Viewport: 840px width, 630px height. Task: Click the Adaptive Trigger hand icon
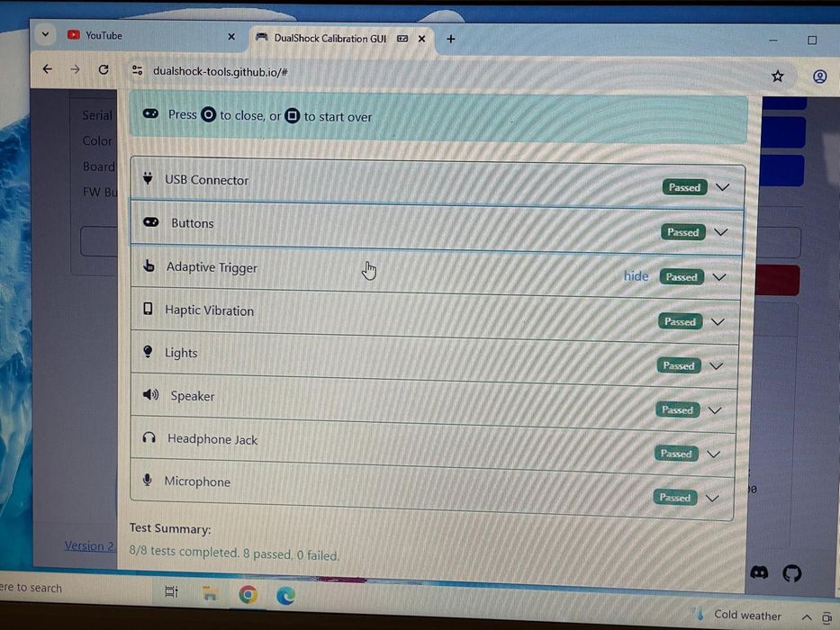pyautogui.click(x=149, y=265)
